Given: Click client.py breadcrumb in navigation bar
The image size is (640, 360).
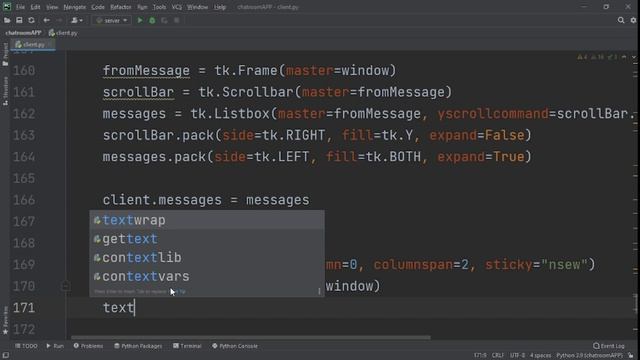Looking at the screenshot, I should pos(63,33).
